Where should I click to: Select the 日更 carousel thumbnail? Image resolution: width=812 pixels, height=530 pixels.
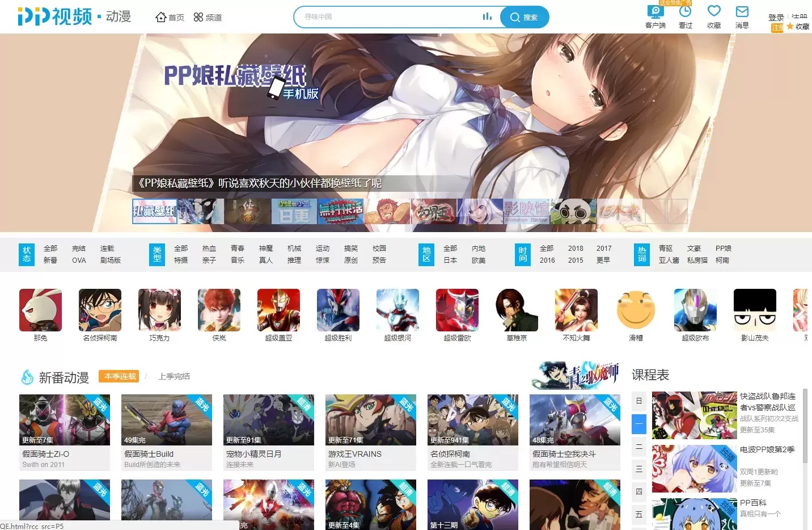pyautogui.click(x=294, y=211)
